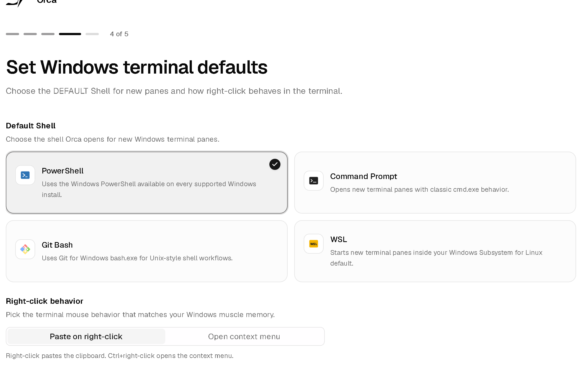
Task: Click the third step progress segment
Action: 48,34
